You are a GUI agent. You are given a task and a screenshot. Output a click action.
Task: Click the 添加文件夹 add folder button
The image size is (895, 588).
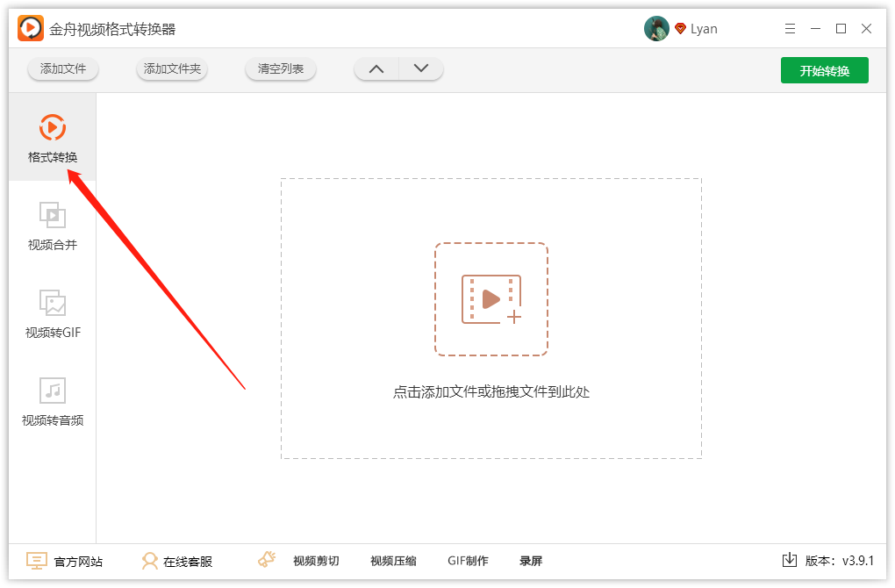[171, 68]
